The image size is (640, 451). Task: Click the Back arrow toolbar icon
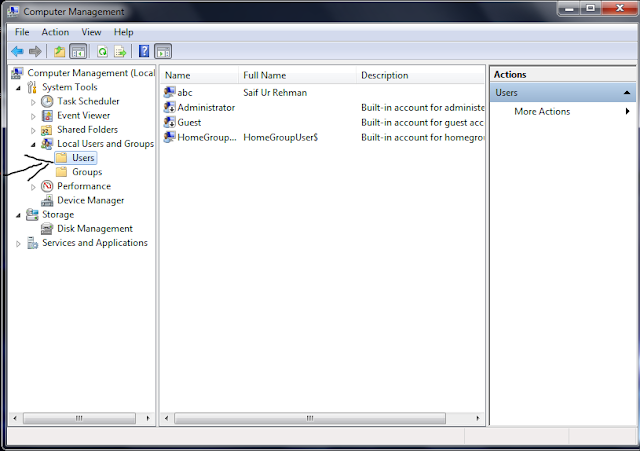click(18, 51)
